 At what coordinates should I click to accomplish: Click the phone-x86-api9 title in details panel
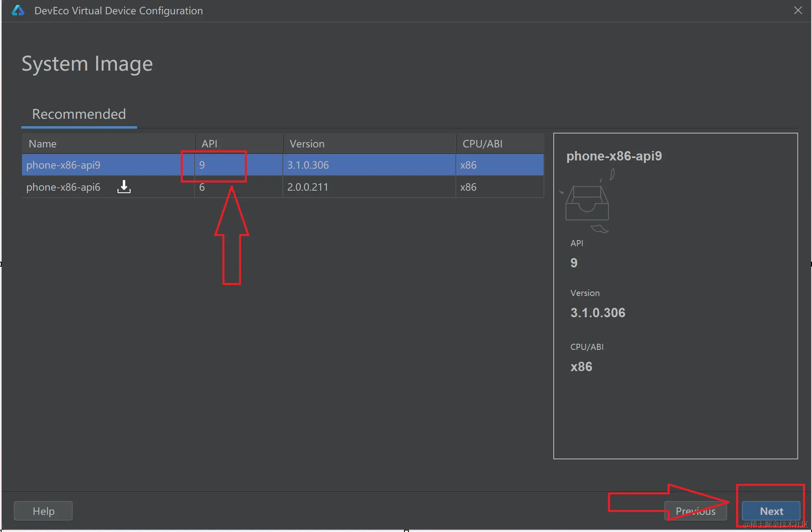pos(615,156)
